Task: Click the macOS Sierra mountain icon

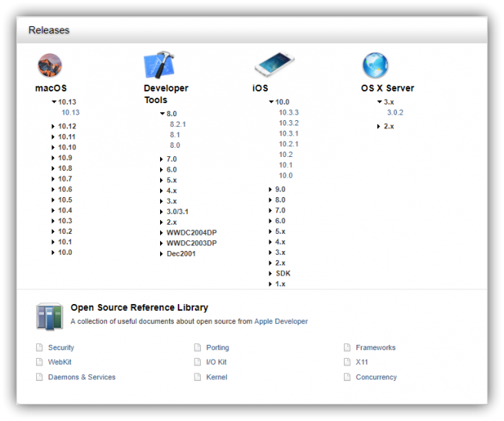Action: pos(50,65)
